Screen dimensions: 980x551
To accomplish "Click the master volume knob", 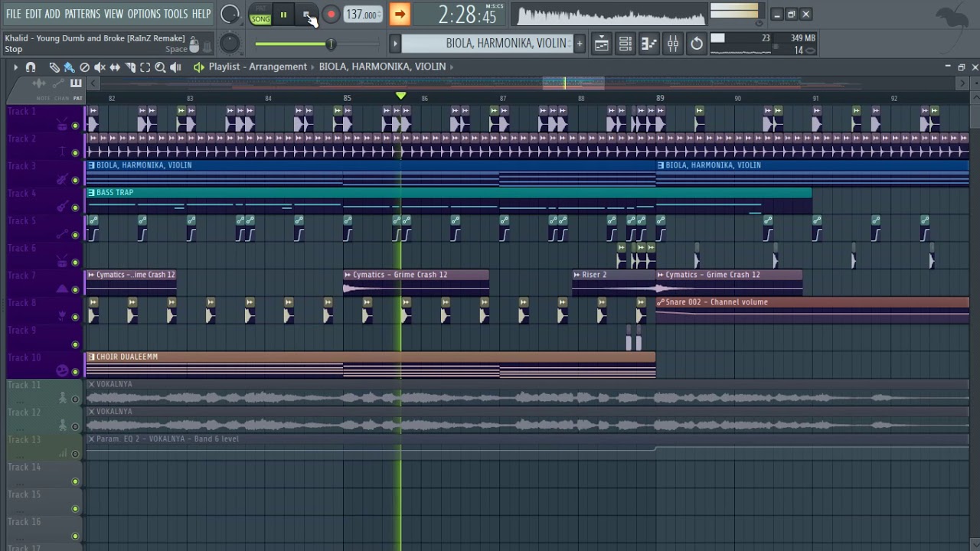I will (x=229, y=14).
